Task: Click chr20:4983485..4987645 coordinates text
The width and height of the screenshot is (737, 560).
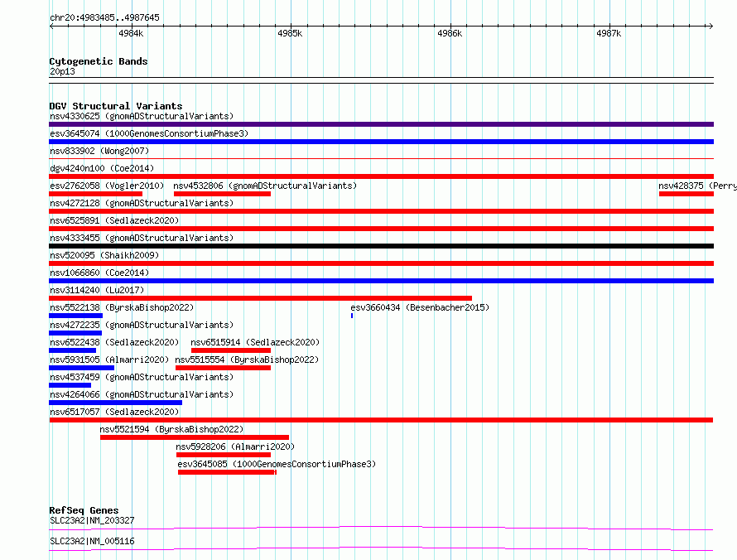Action: point(104,17)
